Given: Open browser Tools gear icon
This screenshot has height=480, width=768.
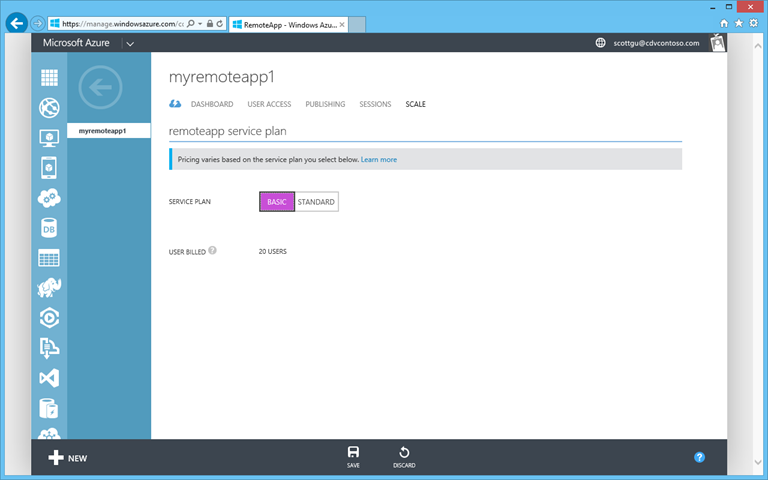Looking at the screenshot, I should [753, 23].
